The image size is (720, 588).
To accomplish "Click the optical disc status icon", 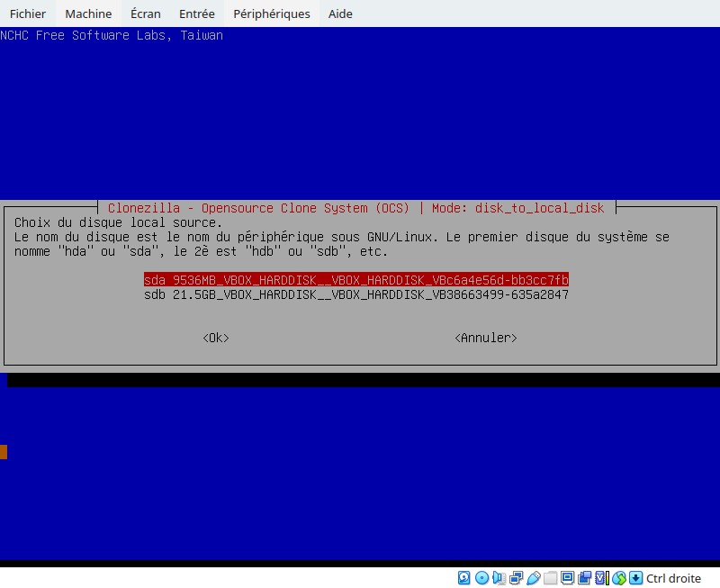I will tap(481, 577).
